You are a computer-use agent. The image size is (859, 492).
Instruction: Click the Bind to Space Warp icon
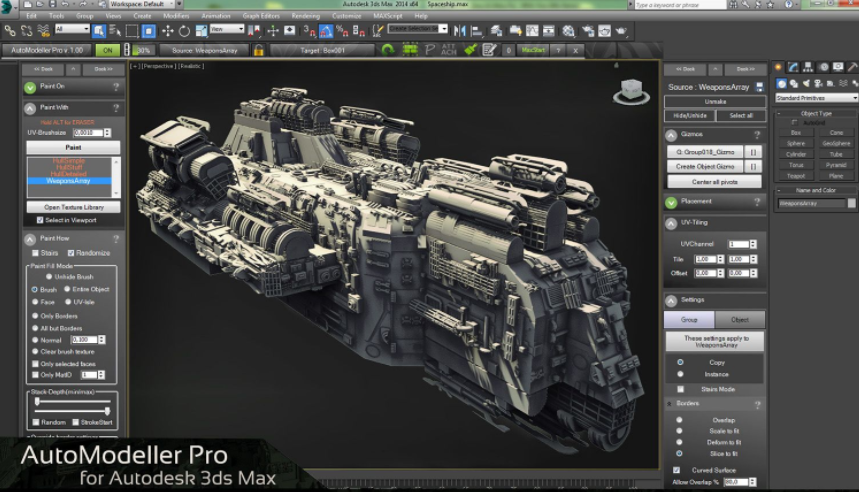click(43, 31)
